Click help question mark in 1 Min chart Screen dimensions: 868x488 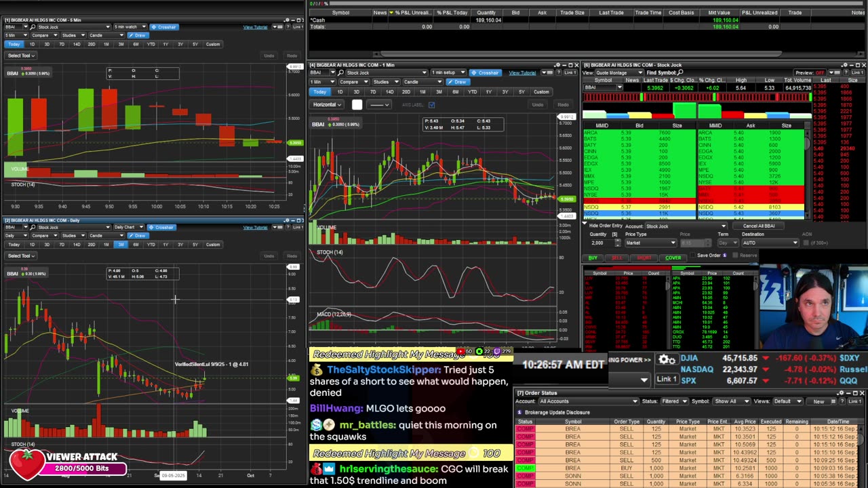click(x=559, y=73)
